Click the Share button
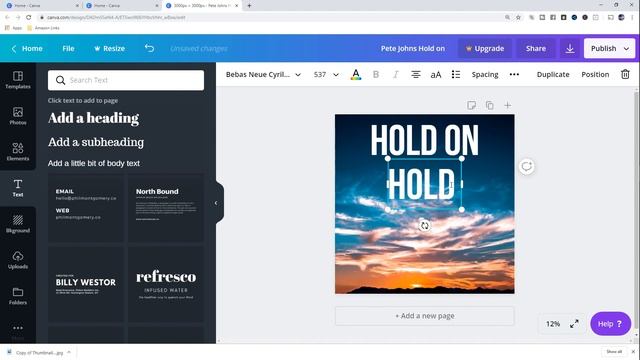 [536, 49]
